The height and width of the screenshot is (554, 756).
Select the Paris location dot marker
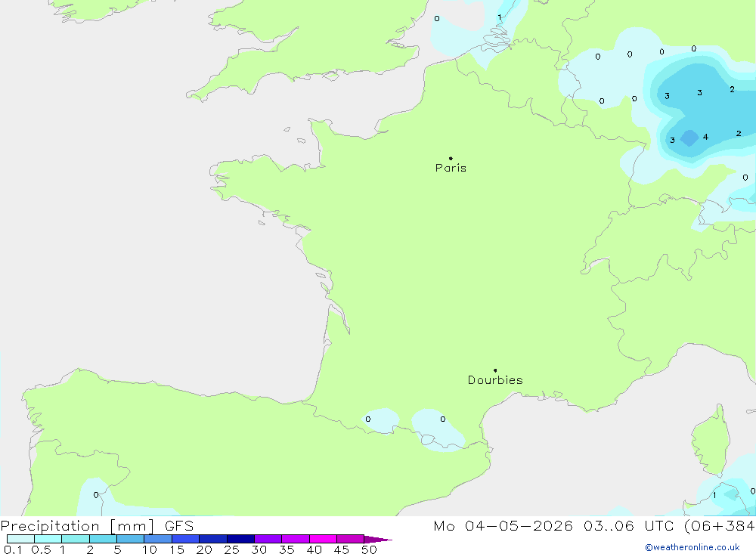451,158
